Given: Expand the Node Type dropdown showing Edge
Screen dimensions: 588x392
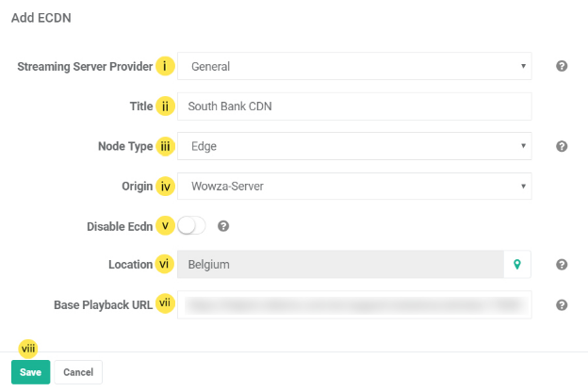Looking at the screenshot, I should (354, 146).
